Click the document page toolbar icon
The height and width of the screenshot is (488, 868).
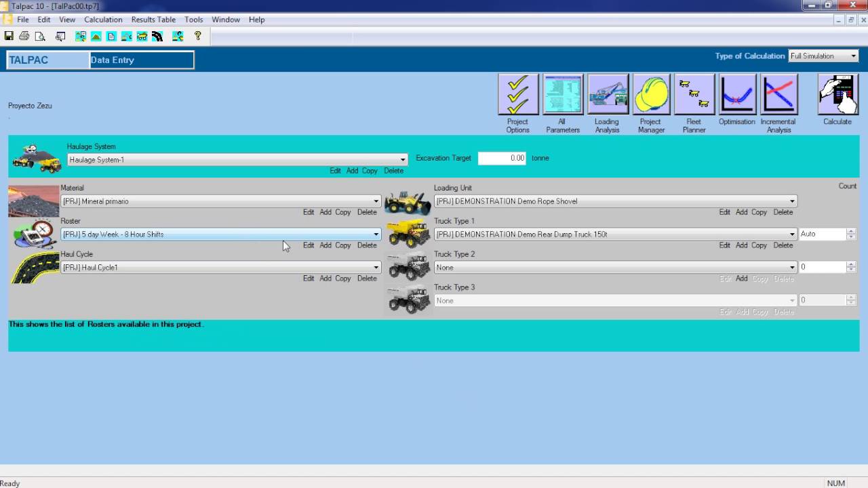click(x=111, y=36)
